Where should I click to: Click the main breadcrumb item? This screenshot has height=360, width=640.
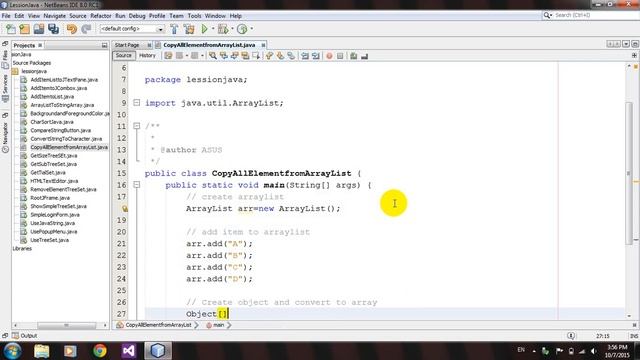(218, 325)
